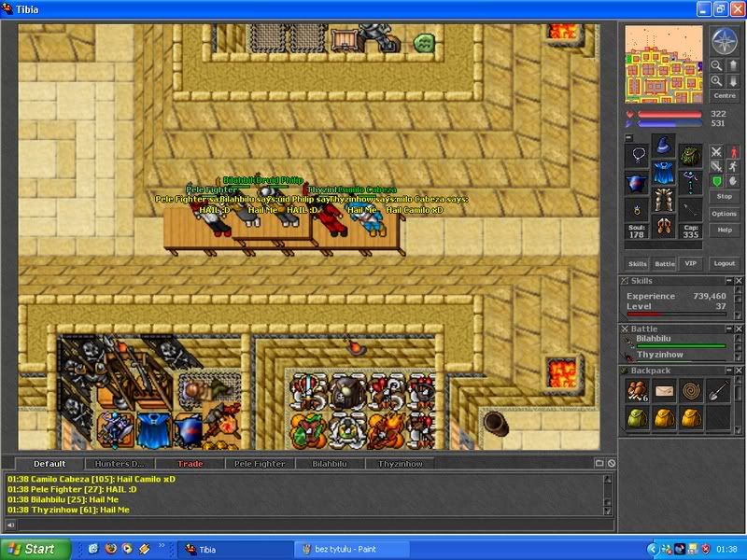The width and height of the screenshot is (747, 560).
Task: Click the chat message input field
Action: pyautogui.click(x=316, y=525)
